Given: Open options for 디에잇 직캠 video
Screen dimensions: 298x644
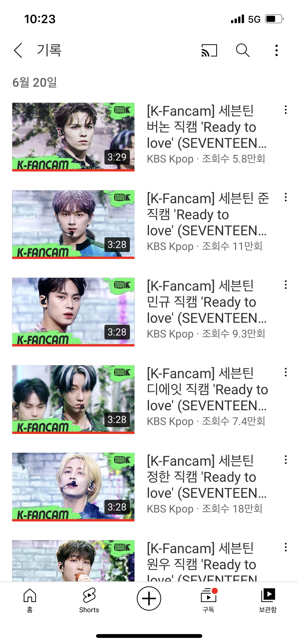Looking at the screenshot, I should coord(286,372).
